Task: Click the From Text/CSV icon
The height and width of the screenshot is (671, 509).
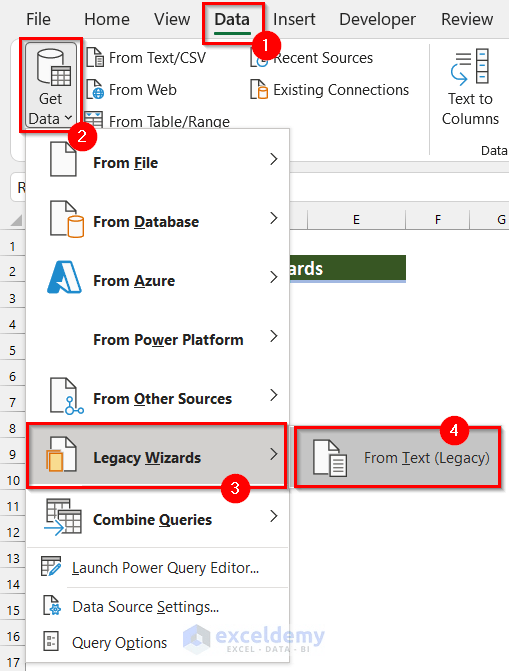Action: tap(95, 58)
